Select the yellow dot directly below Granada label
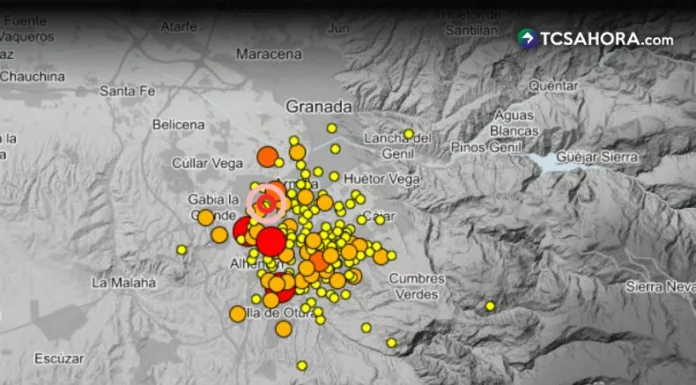Viewport: 696px width, 385px height. [x=332, y=128]
